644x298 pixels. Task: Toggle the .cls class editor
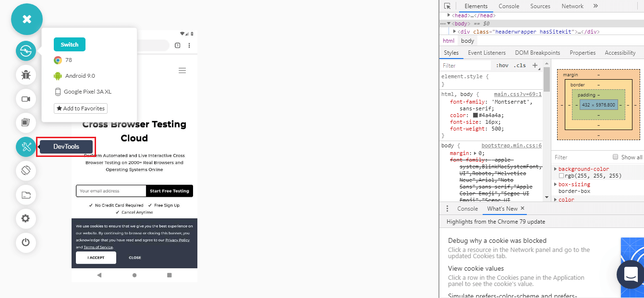click(x=520, y=65)
